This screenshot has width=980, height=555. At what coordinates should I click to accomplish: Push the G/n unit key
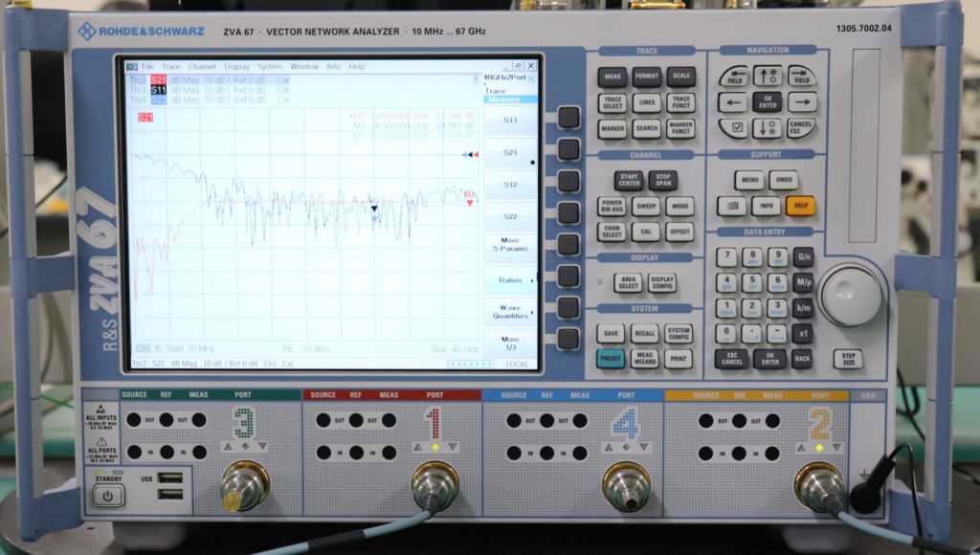coord(804,256)
